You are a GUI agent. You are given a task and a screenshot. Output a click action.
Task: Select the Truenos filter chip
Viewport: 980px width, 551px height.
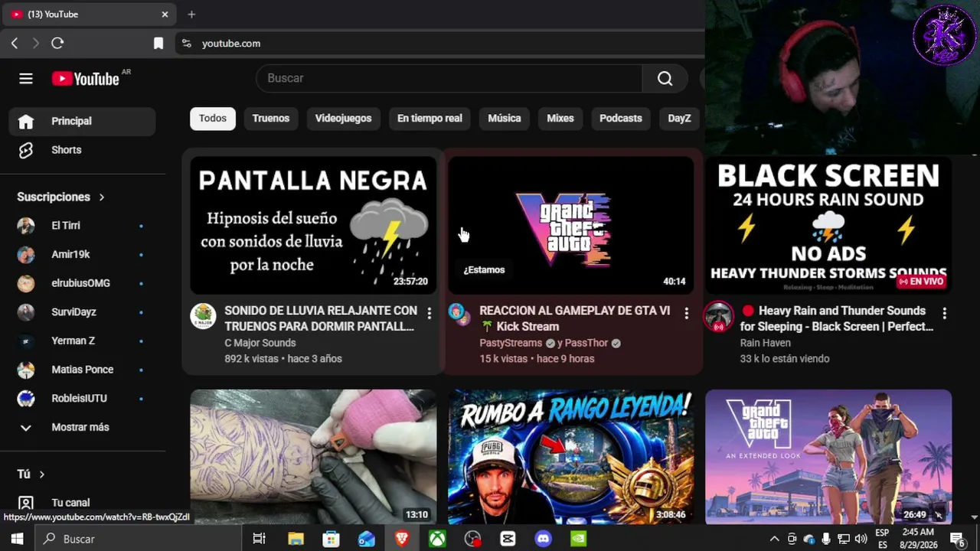tap(271, 119)
